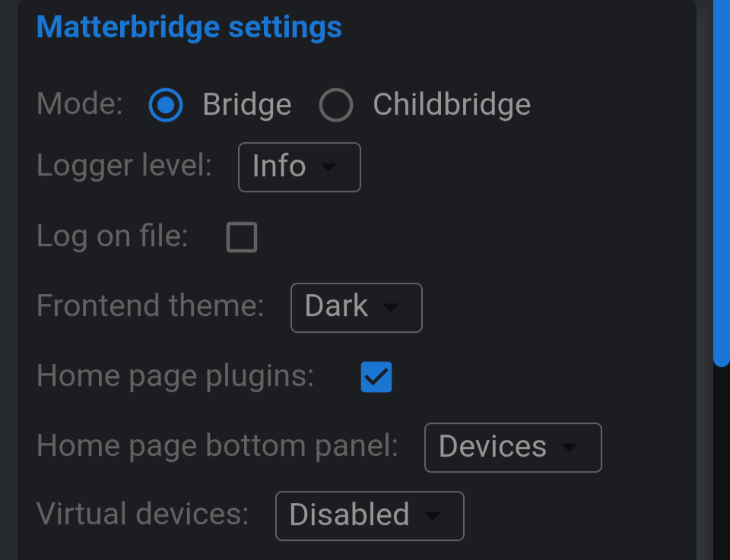
Task: Click the Matterbridge settings heading
Action: pyautogui.click(x=189, y=27)
